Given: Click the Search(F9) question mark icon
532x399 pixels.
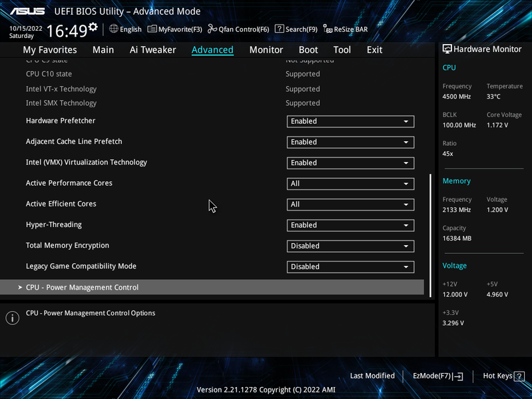Looking at the screenshot, I should click(x=279, y=29).
